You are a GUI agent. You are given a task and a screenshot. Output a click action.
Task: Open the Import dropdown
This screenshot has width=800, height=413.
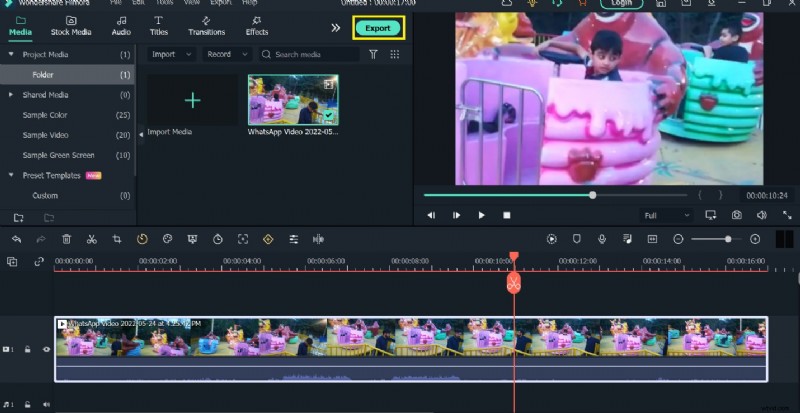(x=171, y=54)
